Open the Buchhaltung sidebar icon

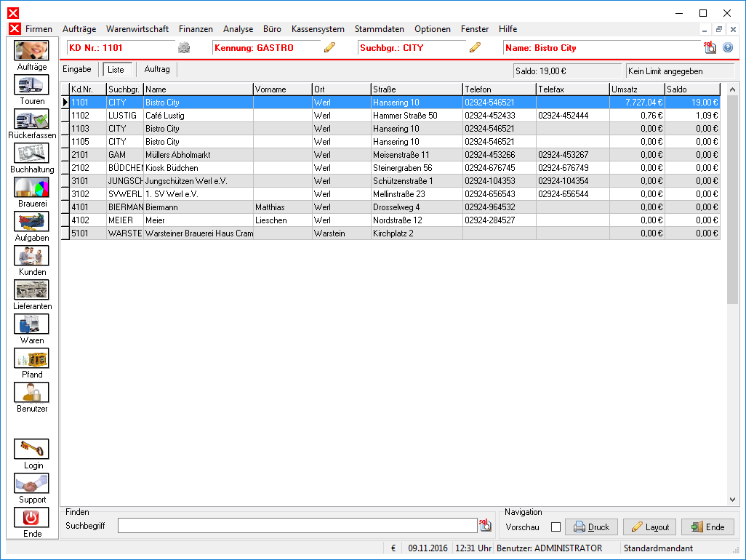(31, 153)
